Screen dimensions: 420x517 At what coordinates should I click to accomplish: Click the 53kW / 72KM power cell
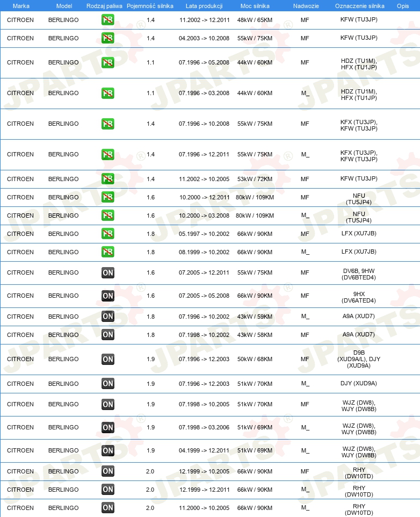click(255, 179)
